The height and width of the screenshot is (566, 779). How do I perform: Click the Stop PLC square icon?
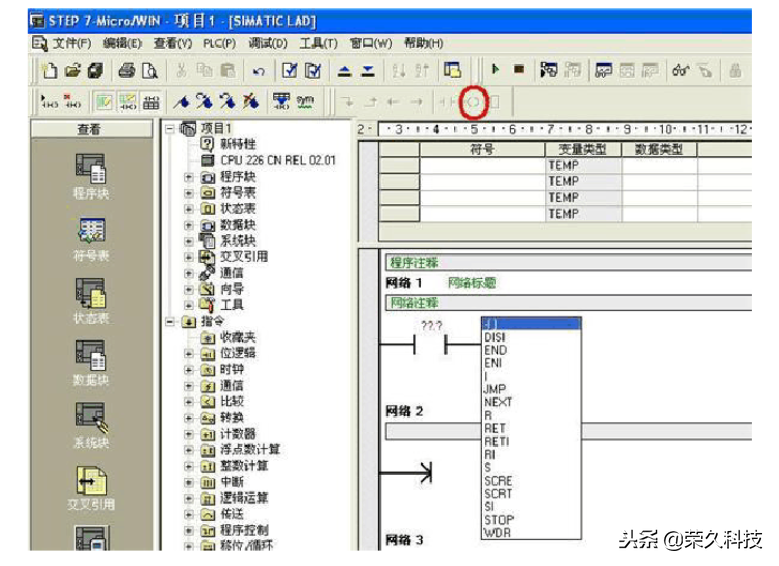[519, 70]
